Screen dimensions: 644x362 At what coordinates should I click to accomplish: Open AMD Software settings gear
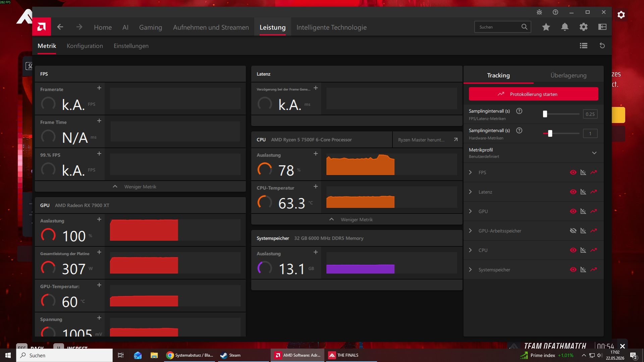pyautogui.click(x=584, y=27)
